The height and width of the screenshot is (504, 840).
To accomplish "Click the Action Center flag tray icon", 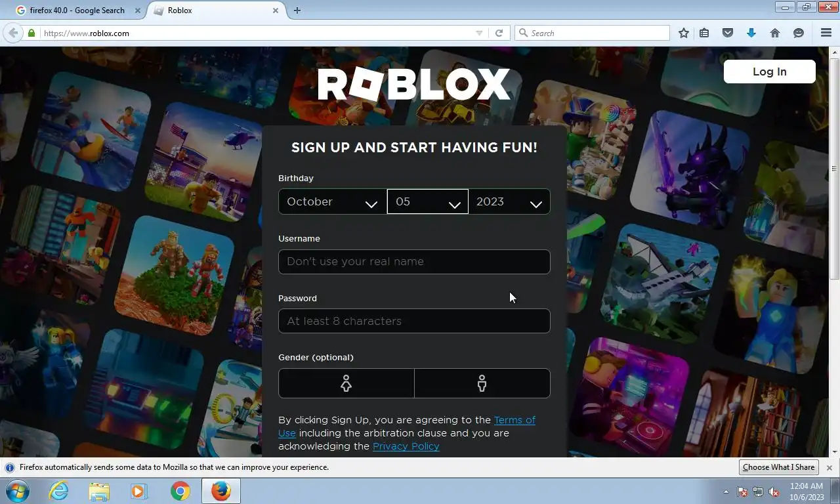I will click(x=742, y=492).
